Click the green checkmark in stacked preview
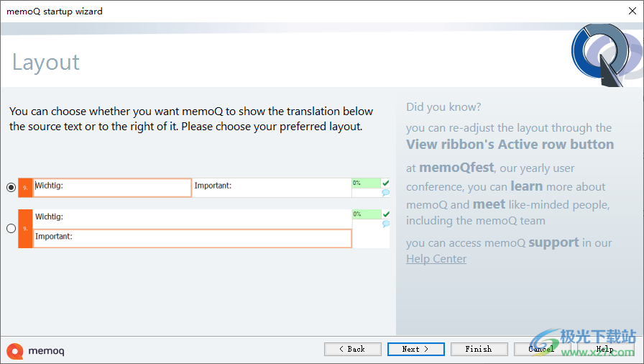This screenshot has width=644, height=364. pyautogui.click(x=386, y=214)
